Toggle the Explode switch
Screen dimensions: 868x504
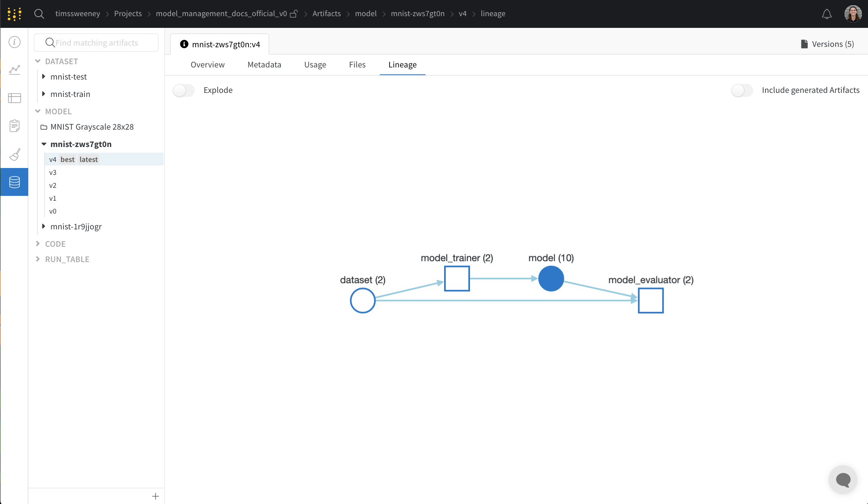coord(184,90)
